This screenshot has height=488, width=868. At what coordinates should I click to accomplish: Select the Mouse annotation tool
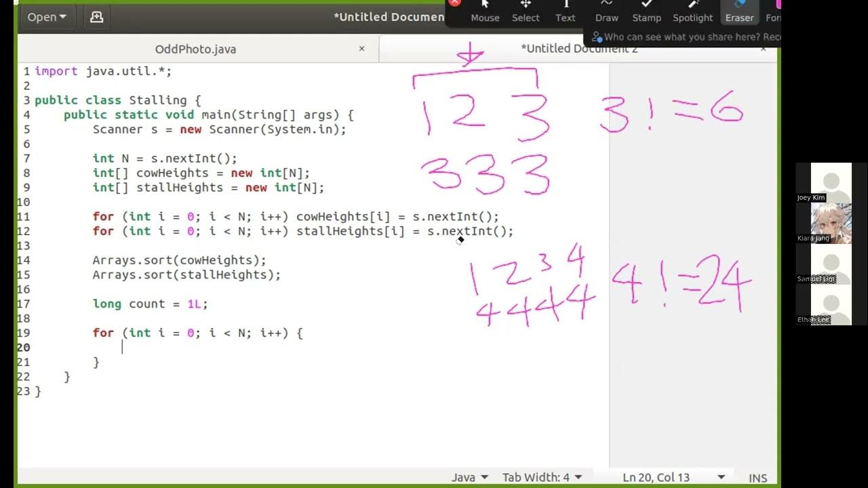click(485, 12)
